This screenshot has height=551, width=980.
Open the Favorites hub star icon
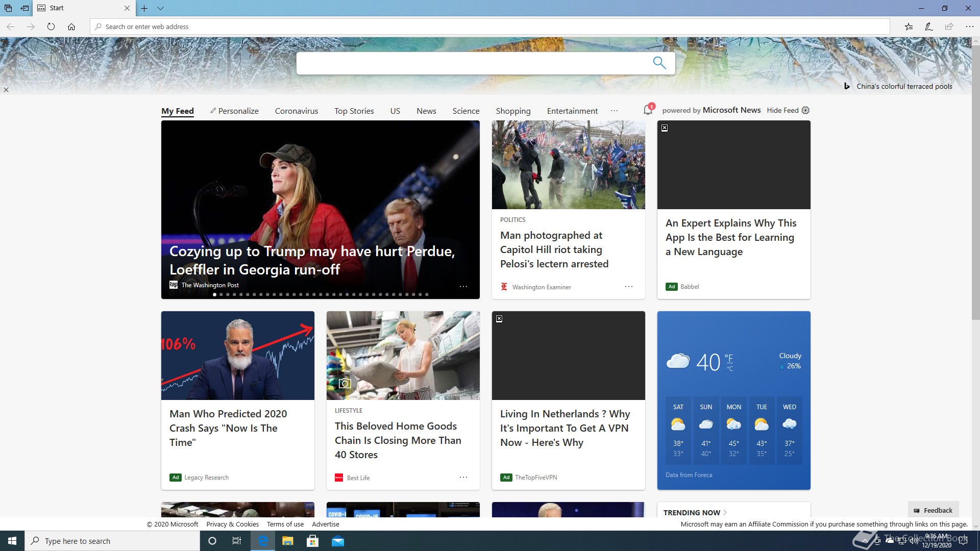[909, 27]
